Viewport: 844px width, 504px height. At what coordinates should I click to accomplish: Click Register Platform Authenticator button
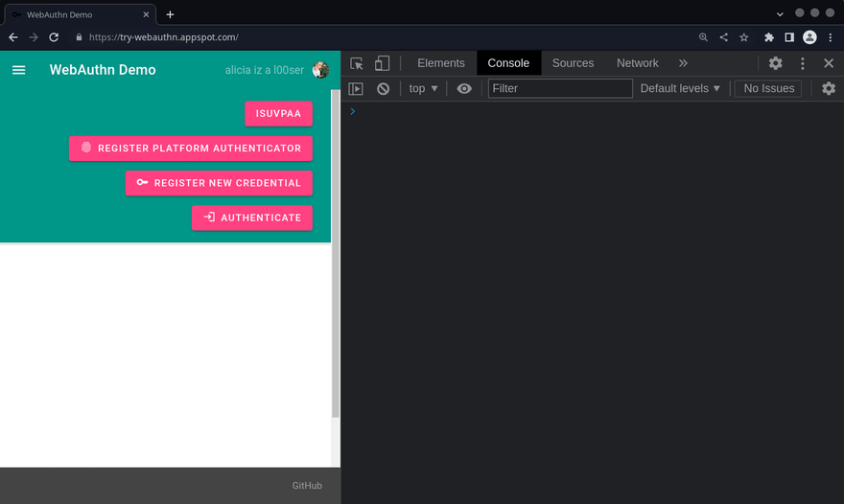[x=191, y=148]
